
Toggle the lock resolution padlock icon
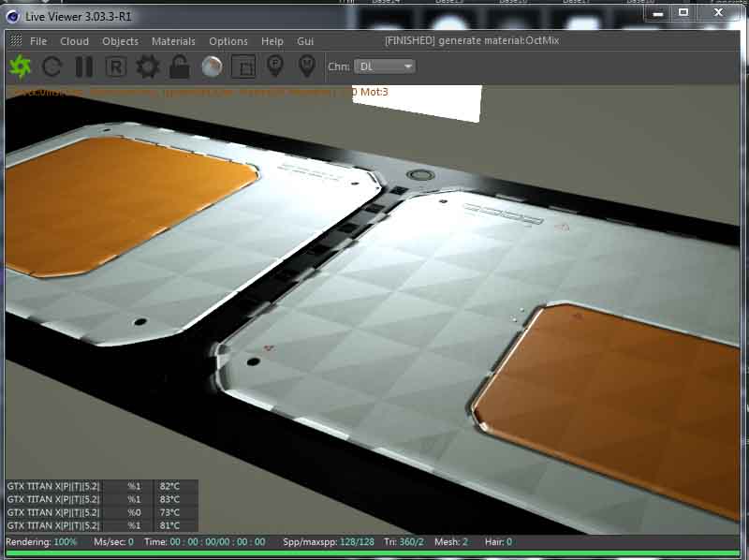pyautogui.click(x=180, y=66)
